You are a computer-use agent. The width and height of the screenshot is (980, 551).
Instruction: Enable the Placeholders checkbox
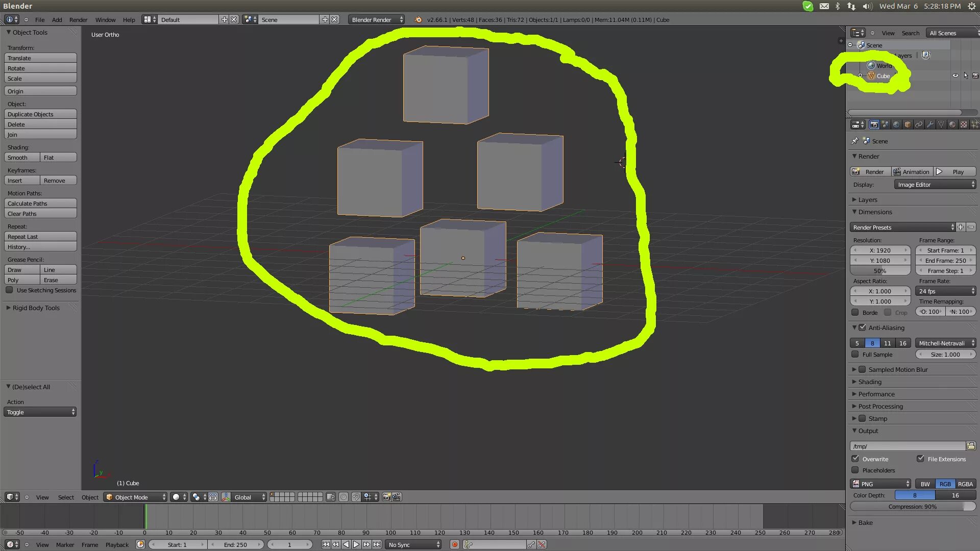pos(855,470)
